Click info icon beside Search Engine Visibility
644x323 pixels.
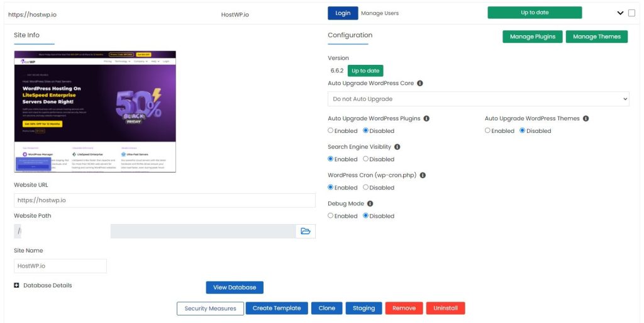397,147
